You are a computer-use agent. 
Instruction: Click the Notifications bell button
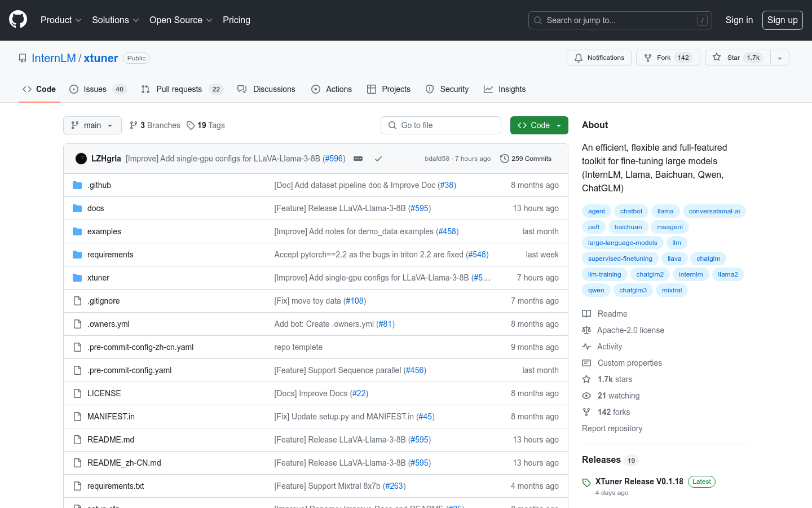[x=599, y=58]
